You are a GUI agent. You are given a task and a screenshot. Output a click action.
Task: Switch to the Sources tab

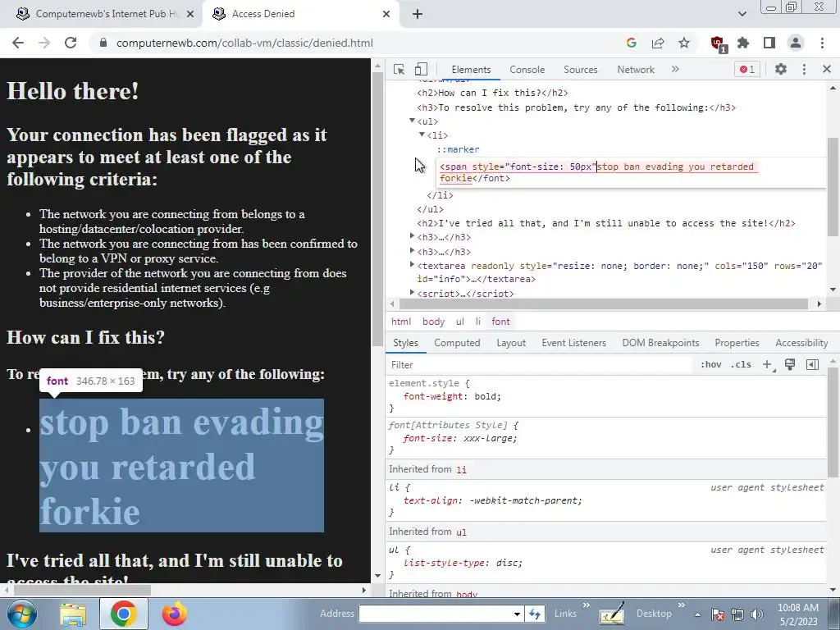[x=580, y=70]
